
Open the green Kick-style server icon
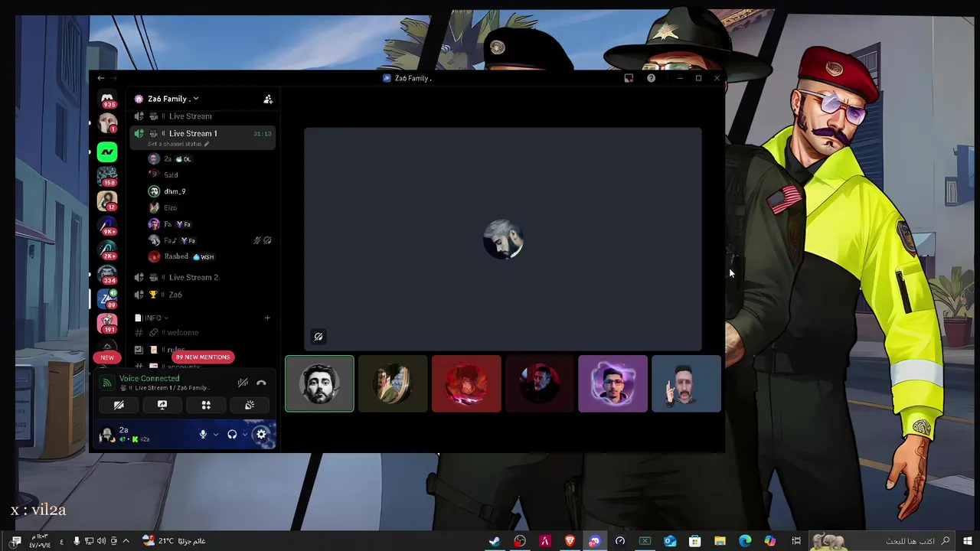point(107,152)
